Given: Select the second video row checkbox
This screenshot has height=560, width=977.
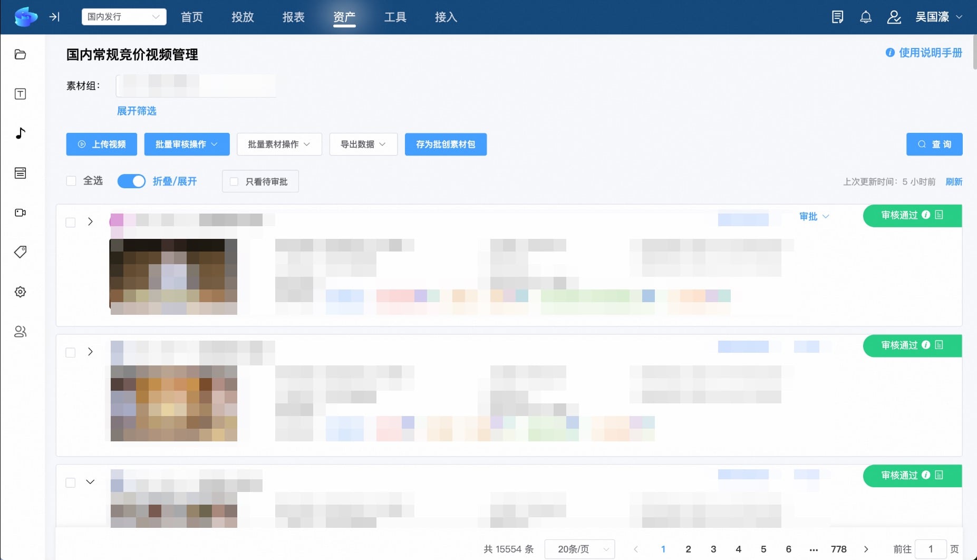Looking at the screenshot, I should [x=70, y=352].
